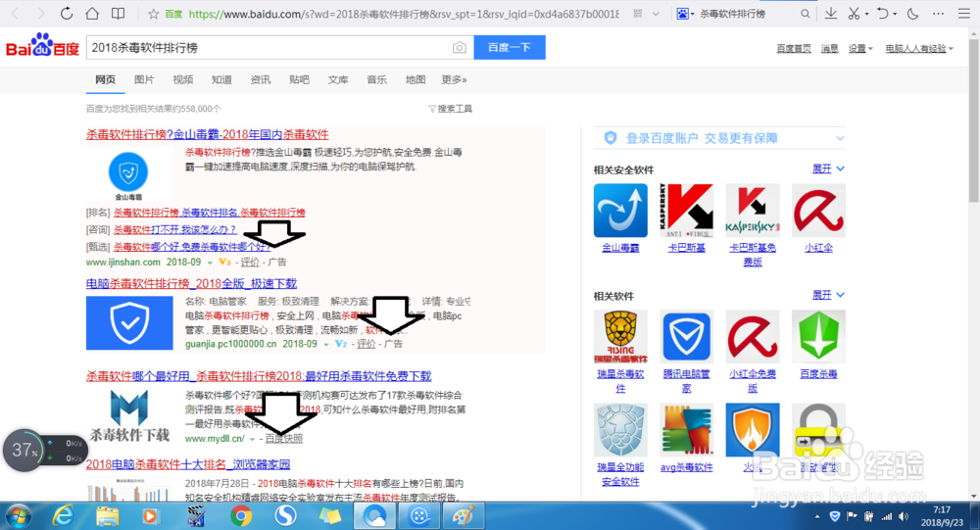The width and height of the screenshot is (980, 530).
Task: Open the 搜索工具 filter
Action: [451, 109]
